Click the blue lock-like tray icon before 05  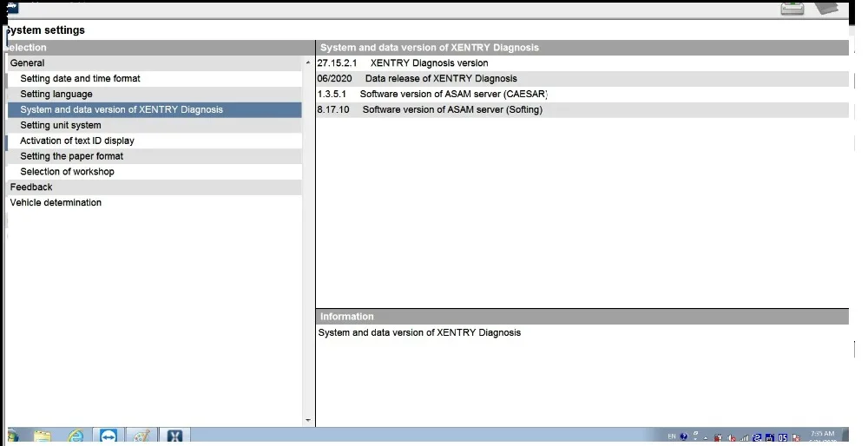tap(769, 437)
